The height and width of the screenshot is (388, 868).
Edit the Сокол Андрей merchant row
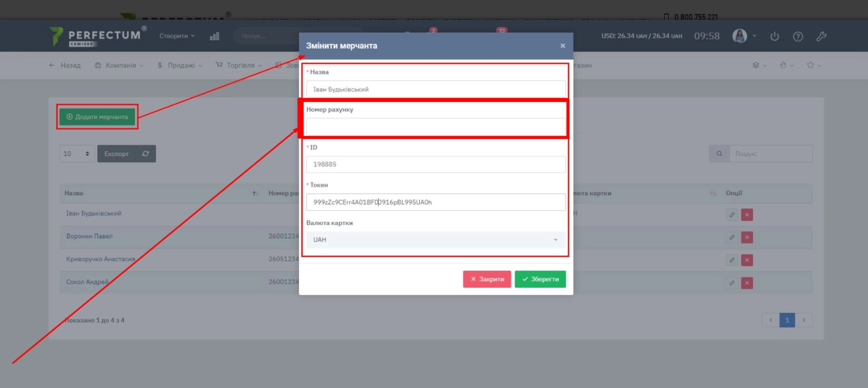(732, 283)
